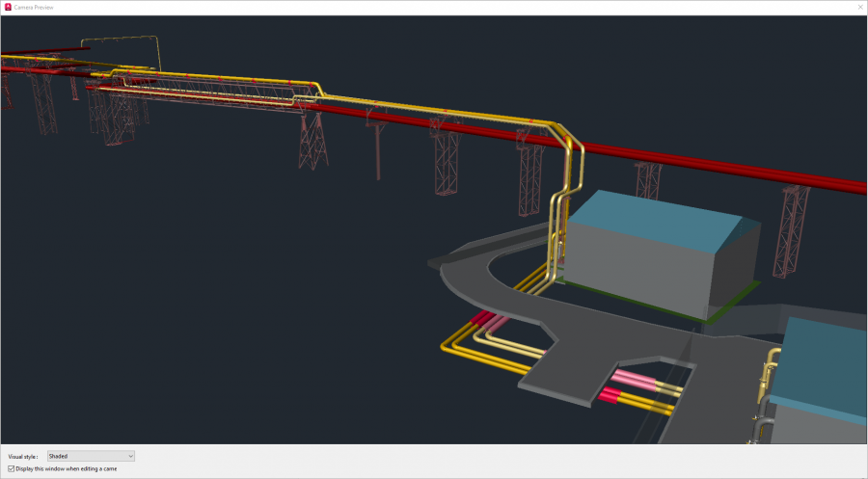Click the Camera Preview title text
This screenshot has width=868, height=479.
tap(35, 7)
